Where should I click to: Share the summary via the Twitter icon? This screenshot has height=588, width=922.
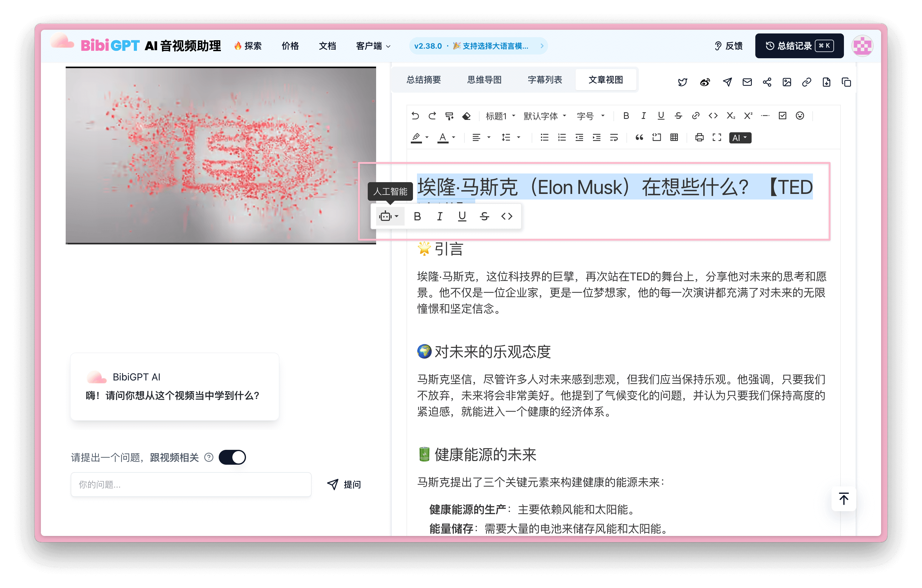click(x=682, y=82)
